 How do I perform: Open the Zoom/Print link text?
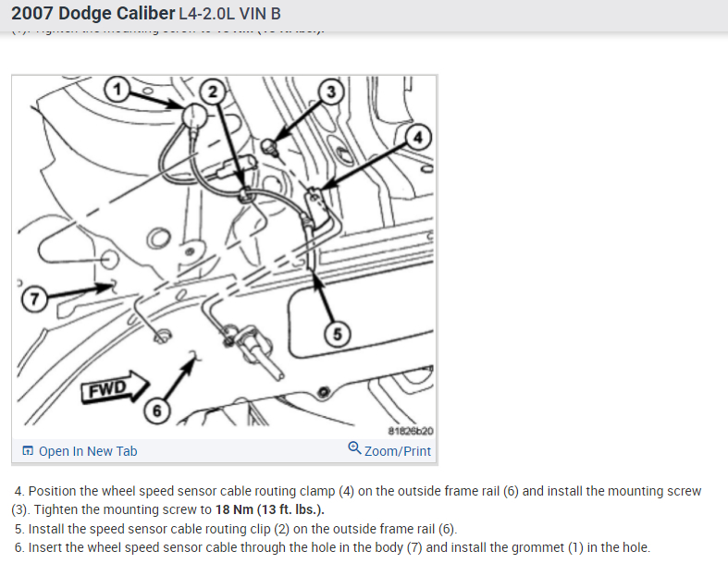tap(398, 451)
